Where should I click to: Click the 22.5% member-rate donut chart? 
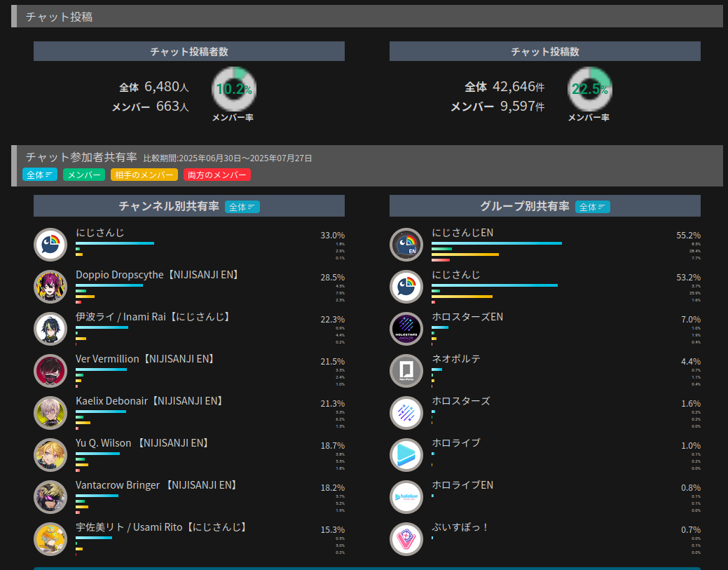coord(590,89)
